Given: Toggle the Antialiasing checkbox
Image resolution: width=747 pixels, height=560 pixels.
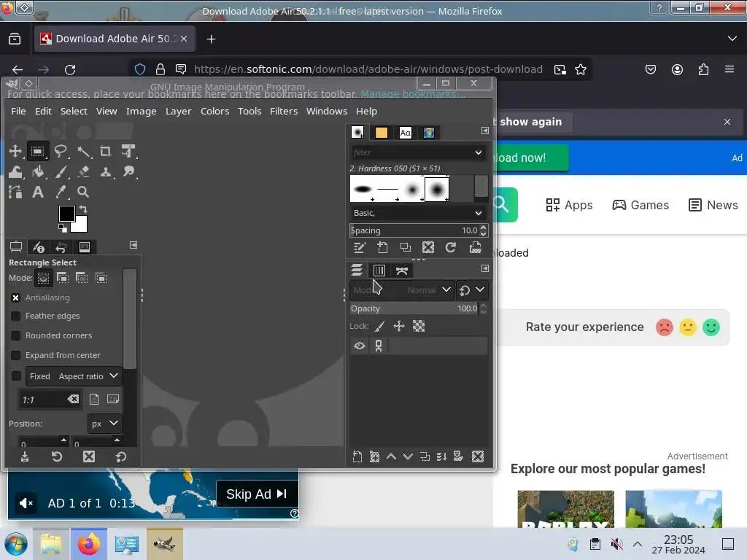Looking at the screenshot, I should coord(16,298).
